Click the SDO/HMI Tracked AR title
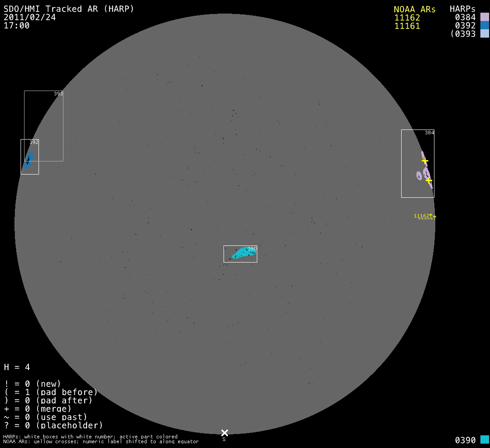490x448 pixels. point(69,9)
